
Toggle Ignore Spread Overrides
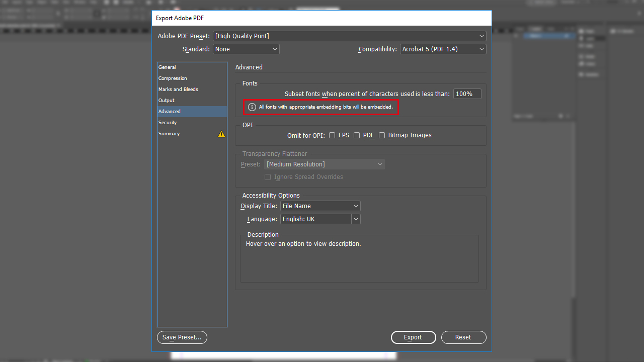tap(268, 176)
